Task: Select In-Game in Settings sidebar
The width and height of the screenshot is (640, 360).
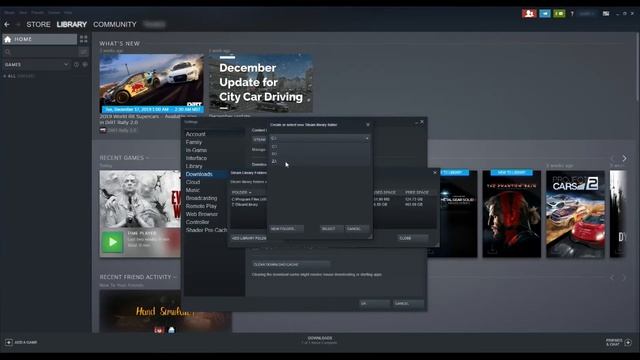Action: coord(196,150)
